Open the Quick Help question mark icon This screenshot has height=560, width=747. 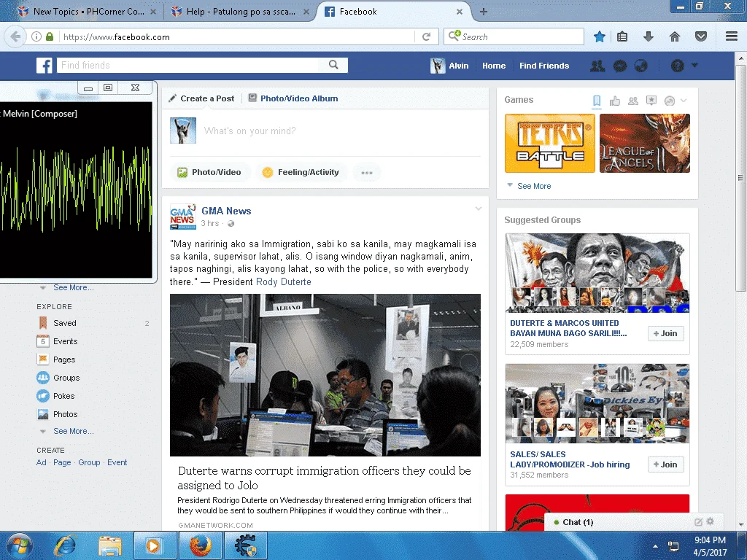click(x=678, y=66)
